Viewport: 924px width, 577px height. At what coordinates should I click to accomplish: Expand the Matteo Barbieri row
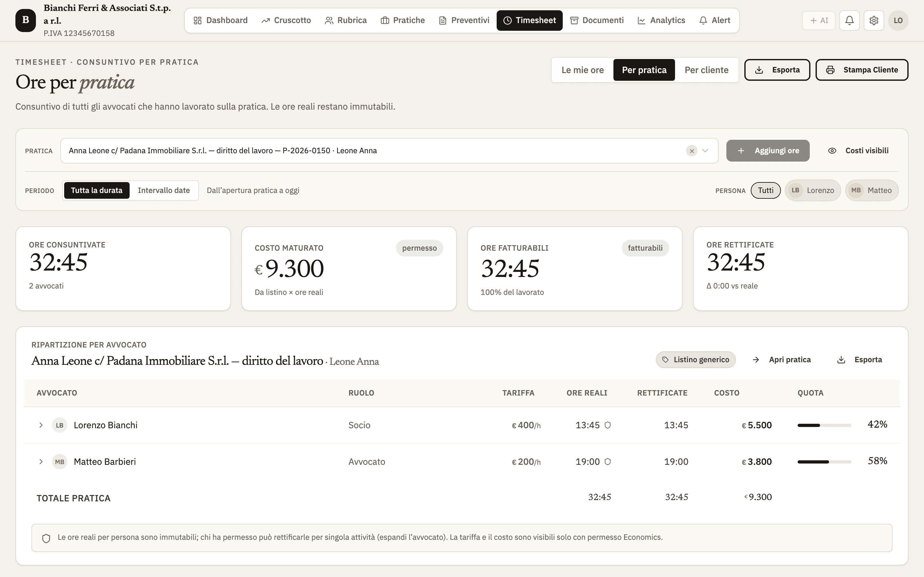point(41,462)
